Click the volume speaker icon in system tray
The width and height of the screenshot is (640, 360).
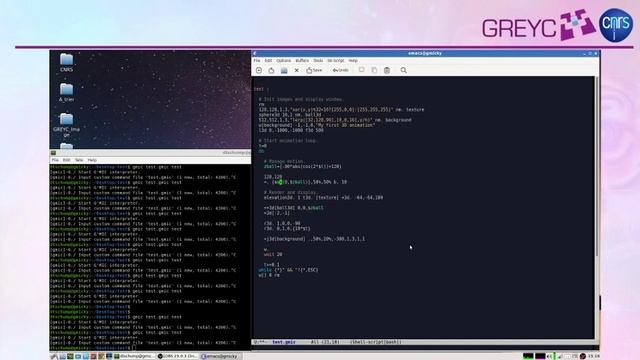pyautogui.click(x=549, y=356)
